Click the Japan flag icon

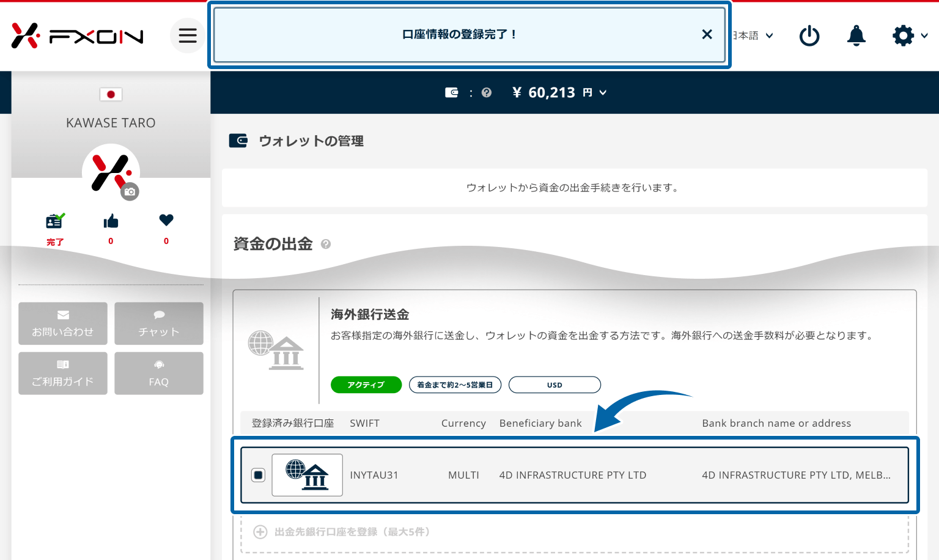pyautogui.click(x=111, y=94)
